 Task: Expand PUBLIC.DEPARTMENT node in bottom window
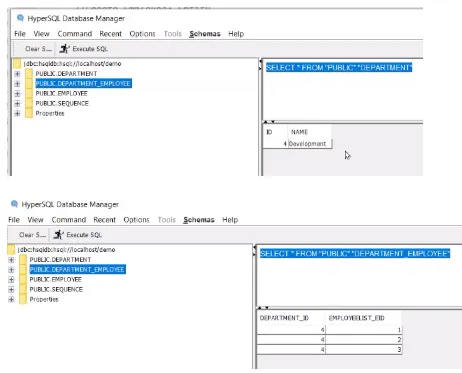click(x=11, y=260)
